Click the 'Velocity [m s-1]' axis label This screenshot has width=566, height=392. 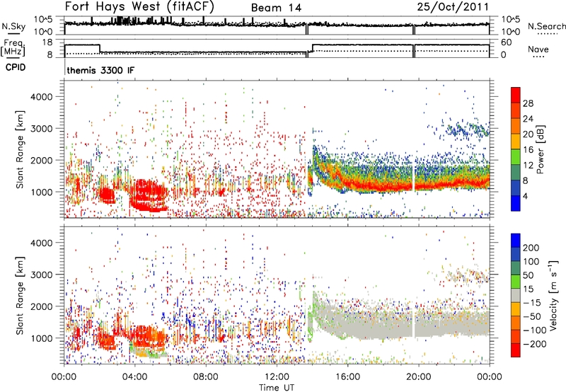(x=553, y=295)
